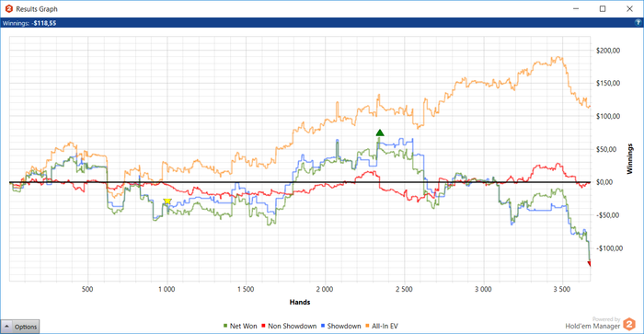Close the Results Graph window

tap(629, 8)
